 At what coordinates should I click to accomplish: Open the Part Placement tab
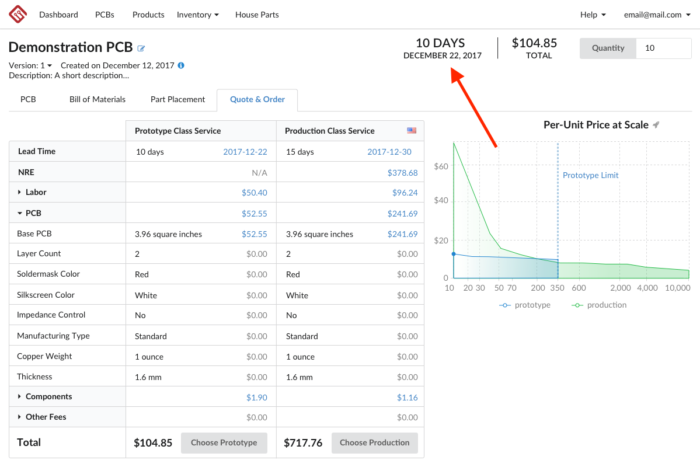tap(179, 99)
